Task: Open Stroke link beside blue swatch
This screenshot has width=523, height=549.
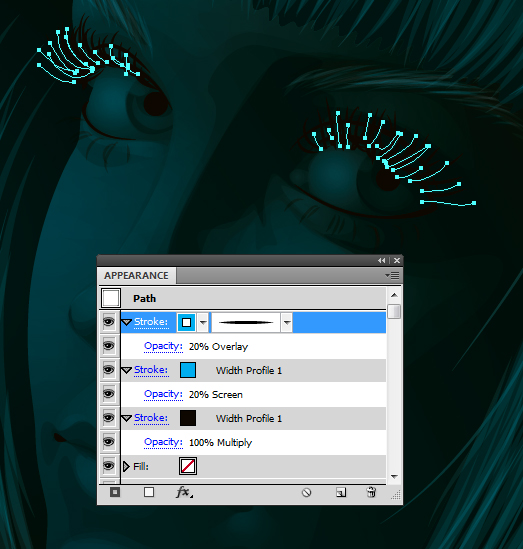Action: point(151,370)
